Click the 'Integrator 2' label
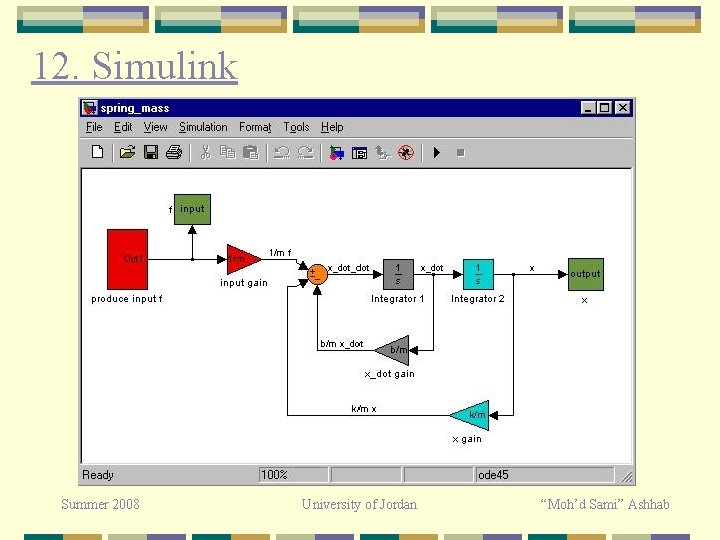The height and width of the screenshot is (540, 720). tap(478, 299)
